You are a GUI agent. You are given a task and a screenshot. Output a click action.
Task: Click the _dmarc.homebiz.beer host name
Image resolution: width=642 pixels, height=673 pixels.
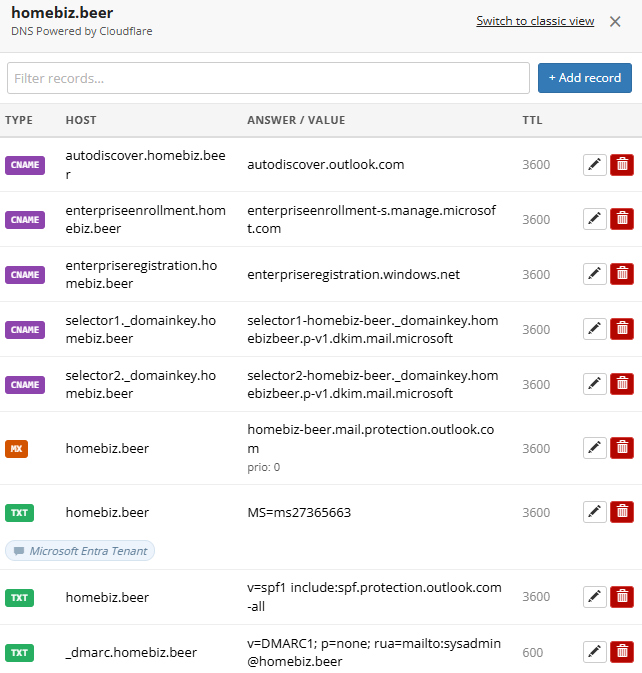[131, 653]
